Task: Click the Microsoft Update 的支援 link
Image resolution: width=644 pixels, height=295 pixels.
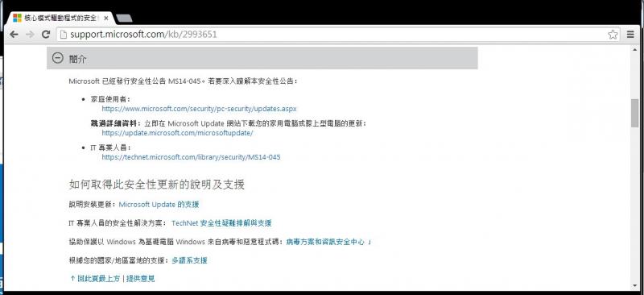Action: pos(159,205)
